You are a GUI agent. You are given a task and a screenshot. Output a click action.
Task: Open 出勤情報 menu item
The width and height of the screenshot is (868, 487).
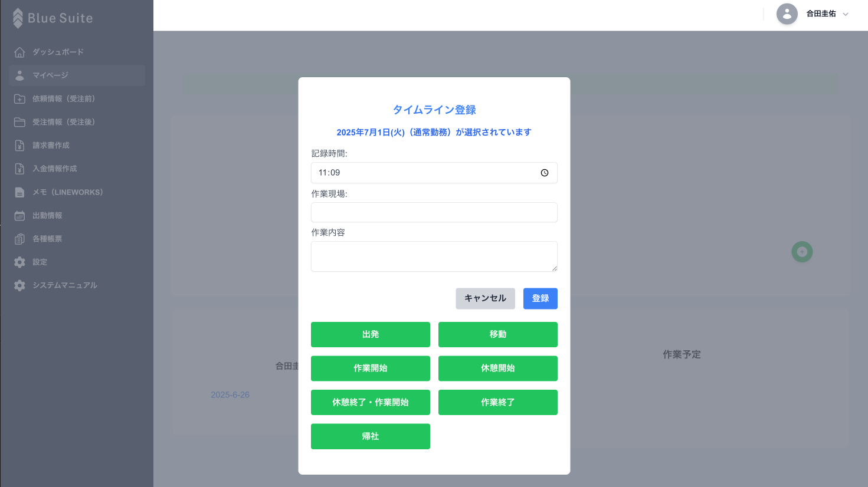click(x=77, y=215)
